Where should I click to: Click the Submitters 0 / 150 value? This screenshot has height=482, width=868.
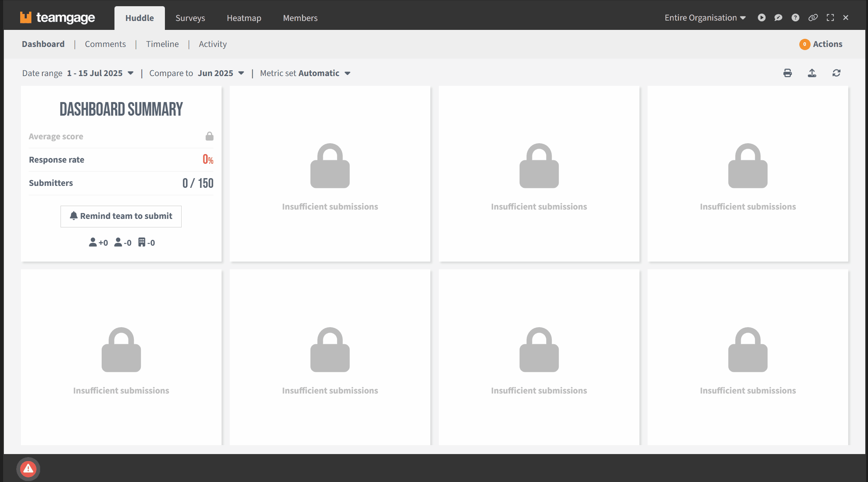tap(198, 183)
